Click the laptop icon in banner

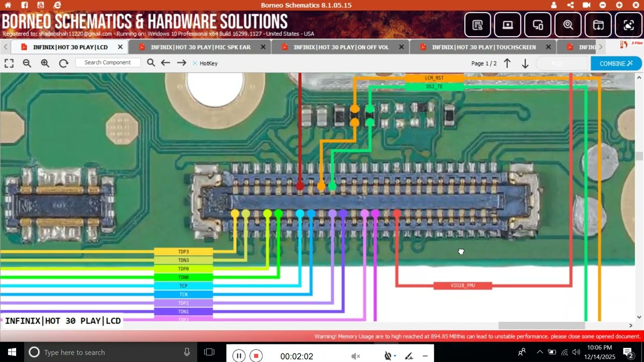coord(508,25)
